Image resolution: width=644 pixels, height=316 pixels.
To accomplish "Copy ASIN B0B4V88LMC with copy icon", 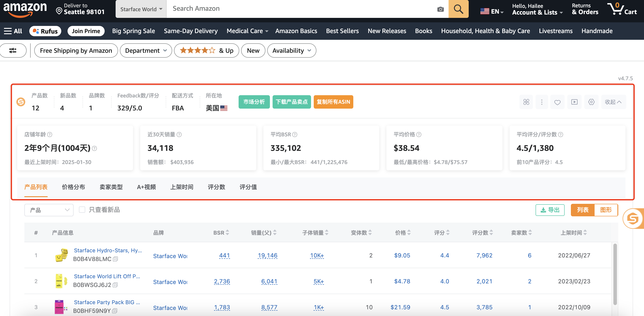I will [x=115, y=259].
